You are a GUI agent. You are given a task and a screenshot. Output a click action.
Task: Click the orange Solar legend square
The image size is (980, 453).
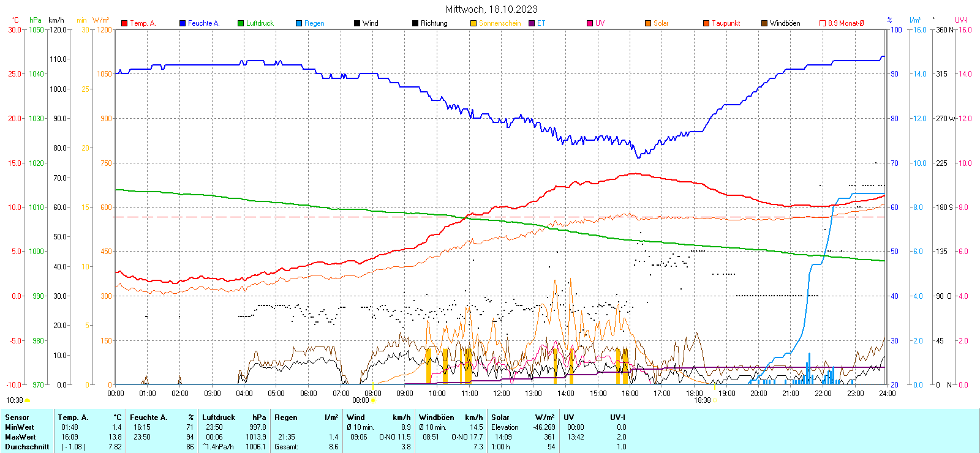click(648, 23)
